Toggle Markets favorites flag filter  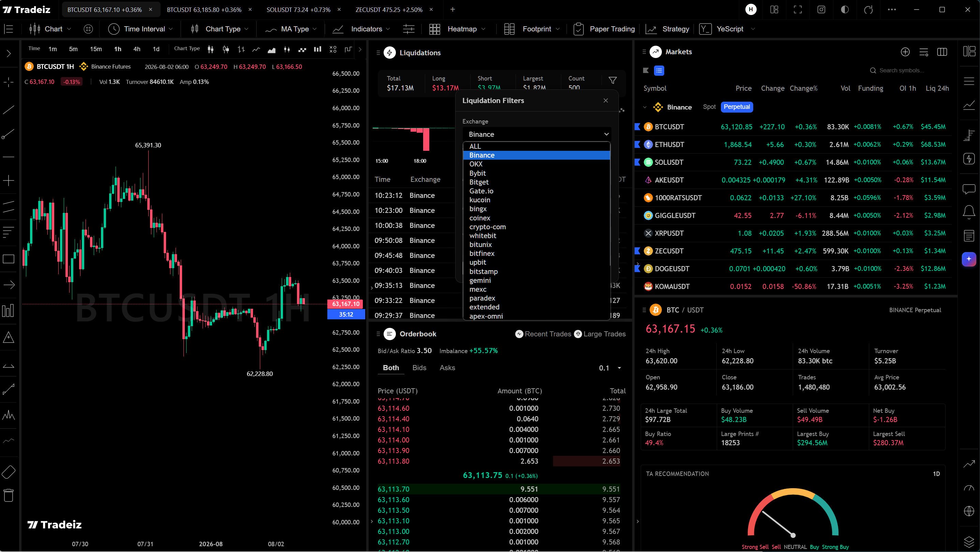[645, 70]
